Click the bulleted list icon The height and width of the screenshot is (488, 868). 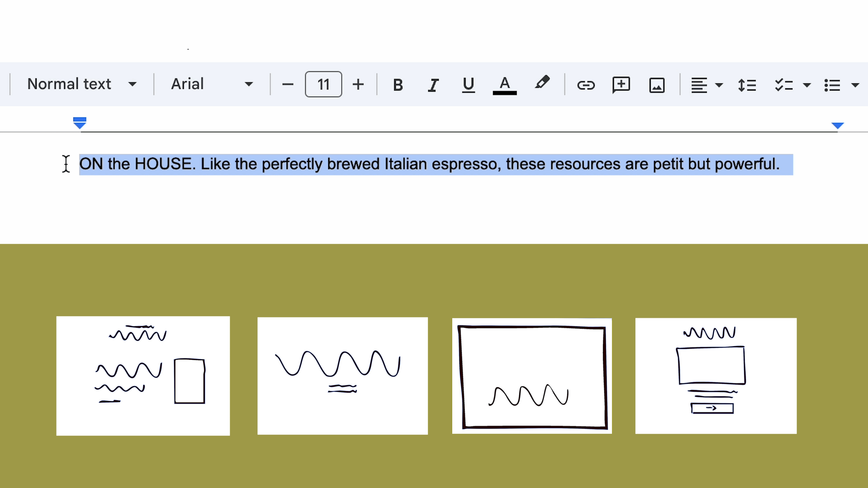click(x=832, y=85)
